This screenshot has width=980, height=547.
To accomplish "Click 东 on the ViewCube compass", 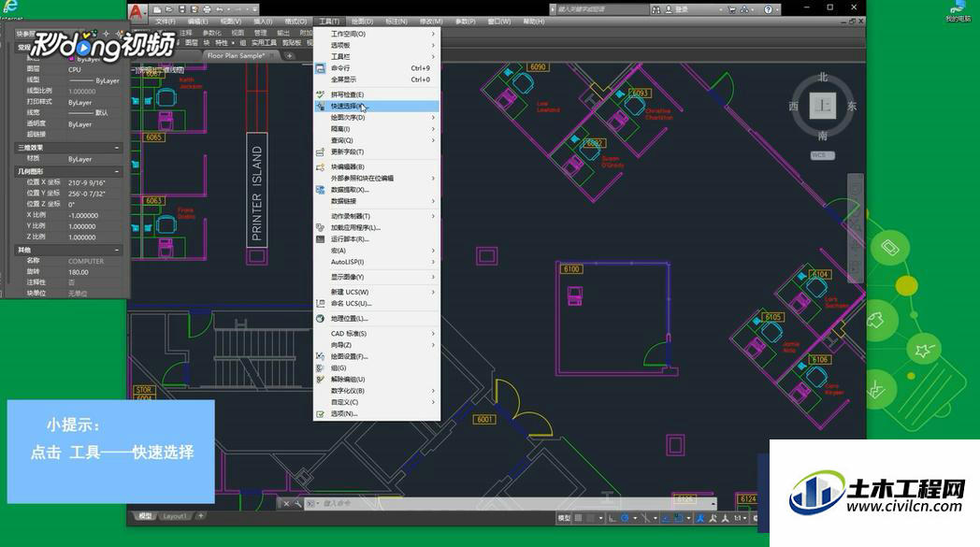I will [x=852, y=106].
